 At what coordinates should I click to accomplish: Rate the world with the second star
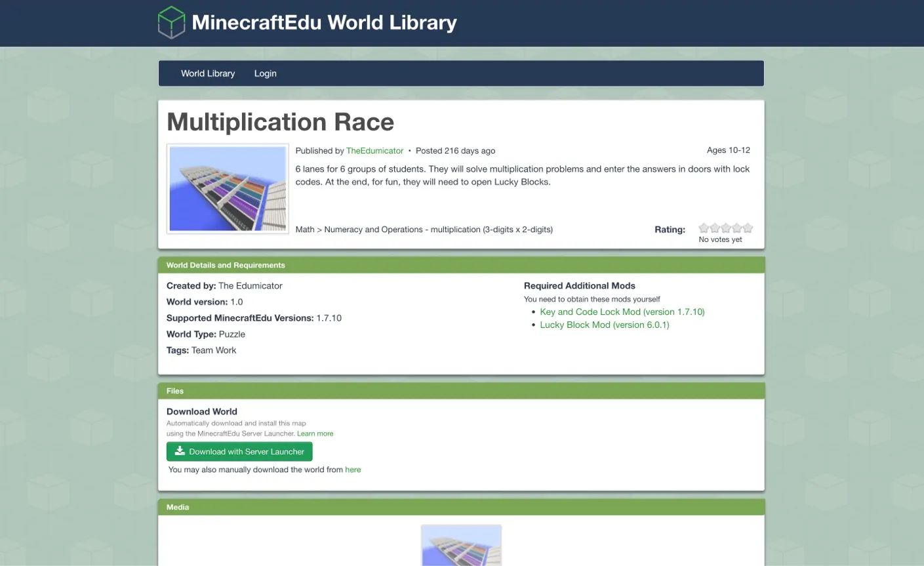coord(715,228)
